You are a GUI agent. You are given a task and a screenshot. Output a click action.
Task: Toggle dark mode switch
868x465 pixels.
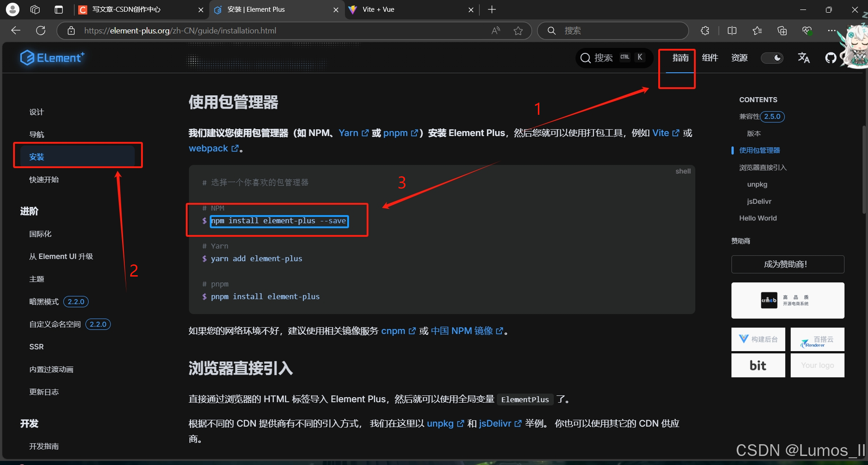pyautogui.click(x=772, y=58)
